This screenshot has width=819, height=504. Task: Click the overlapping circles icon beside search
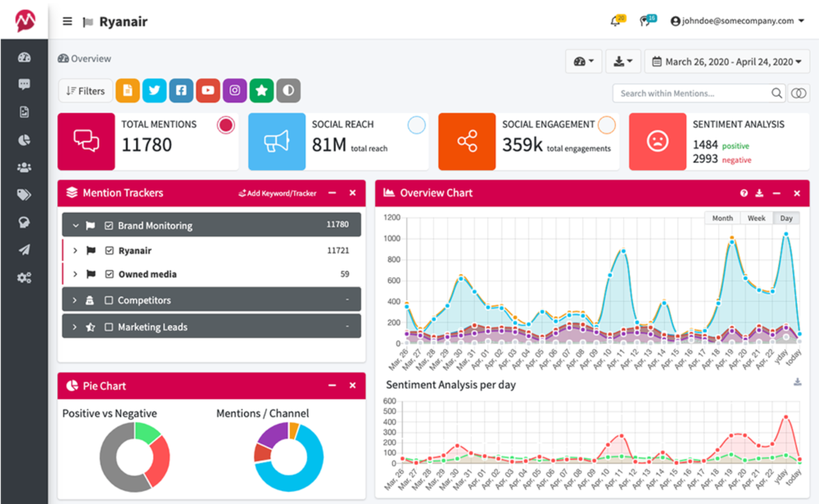pos(799,93)
